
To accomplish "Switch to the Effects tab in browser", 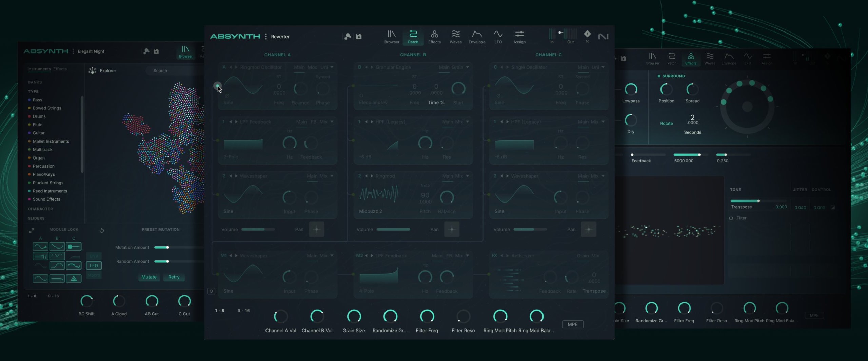I will (x=60, y=69).
